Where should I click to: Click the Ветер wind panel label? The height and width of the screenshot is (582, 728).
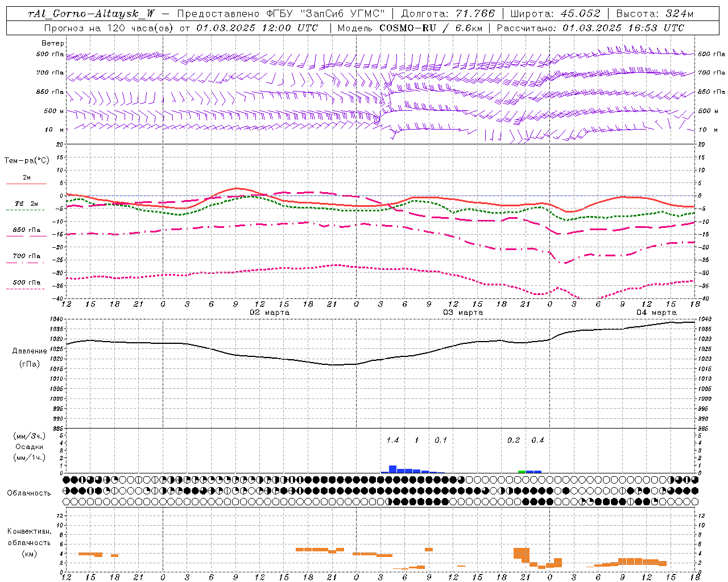coord(53,43)
